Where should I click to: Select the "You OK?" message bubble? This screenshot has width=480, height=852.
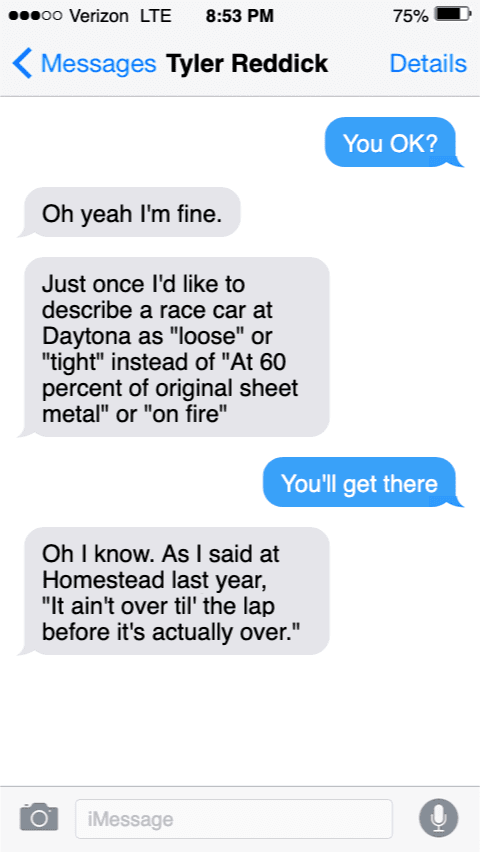coord(391,142)
